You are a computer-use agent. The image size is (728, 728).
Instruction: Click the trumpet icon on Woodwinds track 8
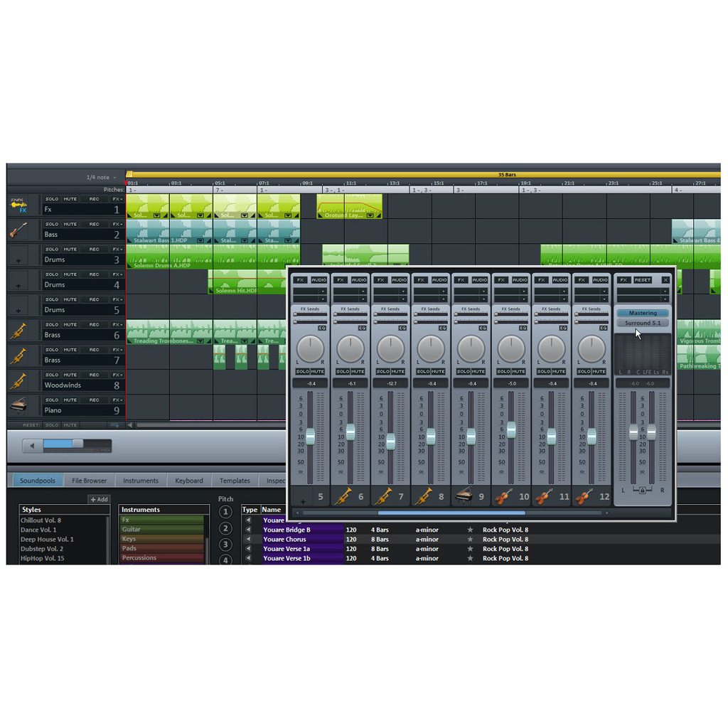(18, 380)
